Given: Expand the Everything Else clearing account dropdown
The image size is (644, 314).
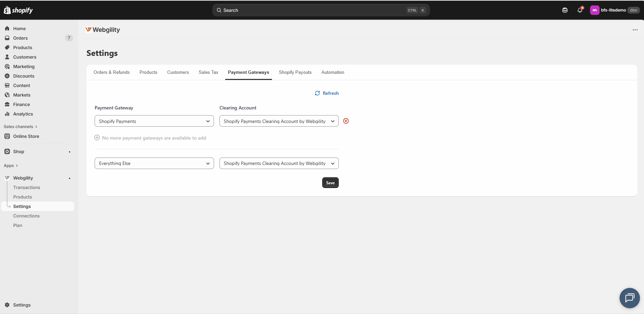Looking at the screenshot, I should click(279, 163).
